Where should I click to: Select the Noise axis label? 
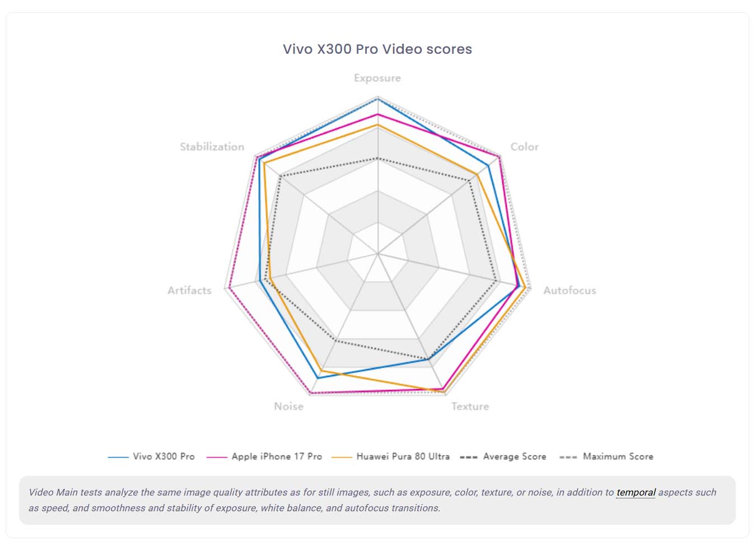(x=288, y=407)
